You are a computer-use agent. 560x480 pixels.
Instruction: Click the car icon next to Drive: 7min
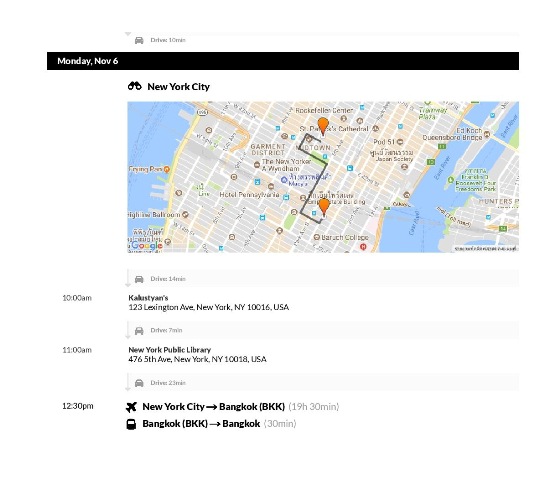(x=139, y=331)
